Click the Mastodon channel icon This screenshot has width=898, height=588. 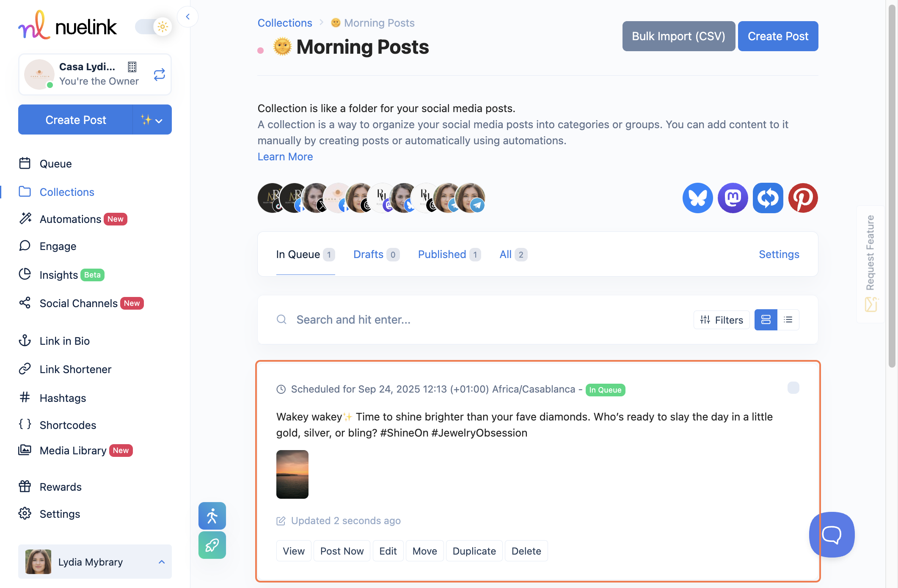coord(733,198)
